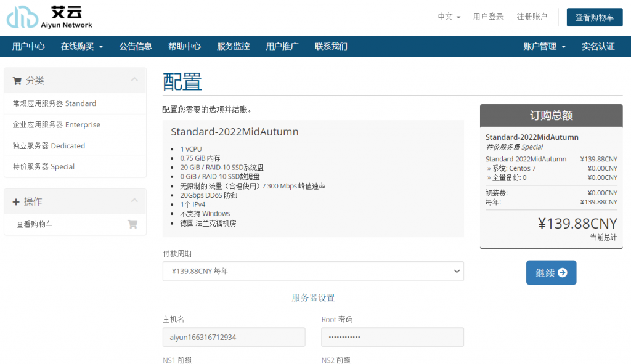Image resolution: width=631 pixels, height=364 pixels.
Task: Click the 注册账户 link
Action: pos(532,17)
